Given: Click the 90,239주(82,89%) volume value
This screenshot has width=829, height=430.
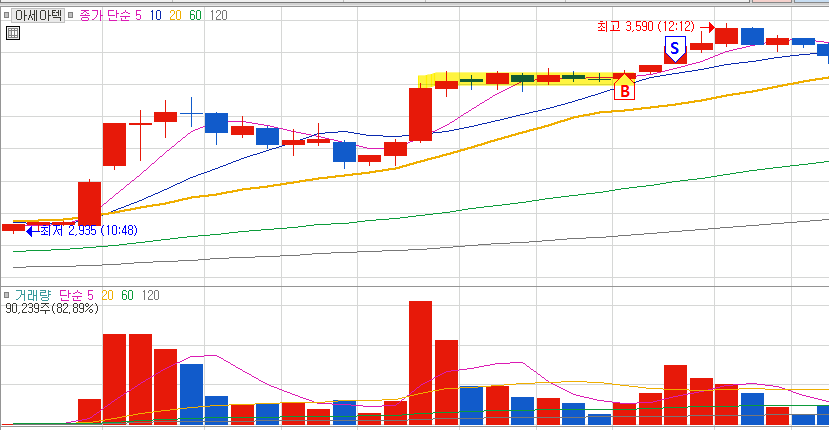Looking at the screenshot, I should click(52, 308).
